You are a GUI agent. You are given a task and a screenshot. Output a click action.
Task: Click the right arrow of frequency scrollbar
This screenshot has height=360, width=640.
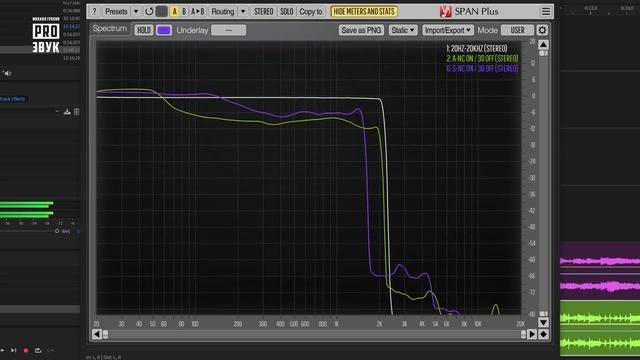pos(531,334)
